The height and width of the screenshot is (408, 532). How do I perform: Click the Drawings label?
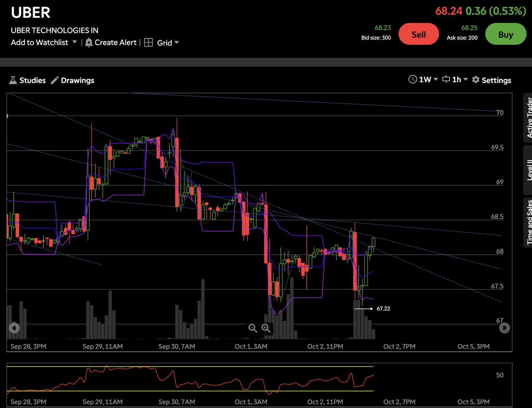(x=78, y=80)
